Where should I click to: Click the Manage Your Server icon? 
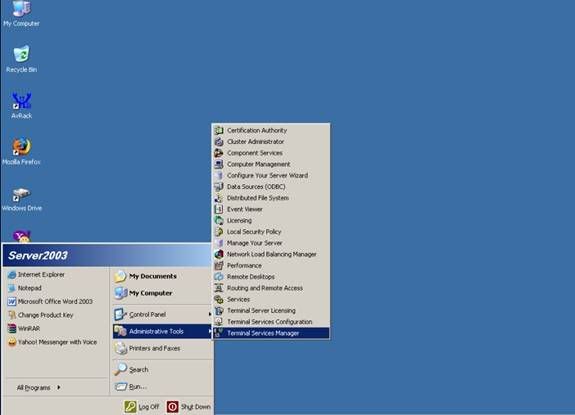pos(219,243)
